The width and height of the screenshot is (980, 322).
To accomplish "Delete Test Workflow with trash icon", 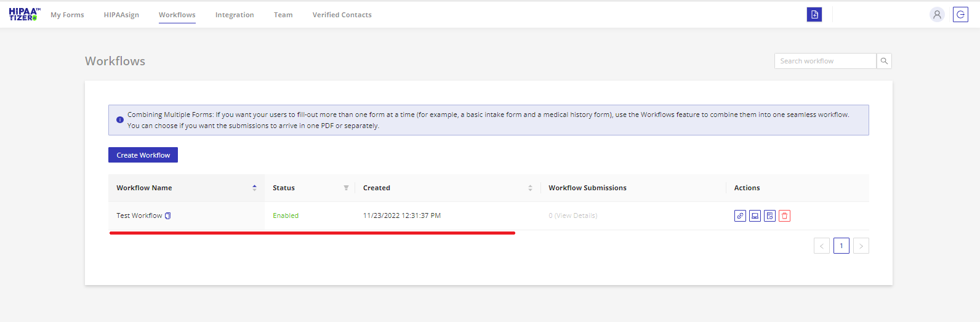I will coord(784,215).
